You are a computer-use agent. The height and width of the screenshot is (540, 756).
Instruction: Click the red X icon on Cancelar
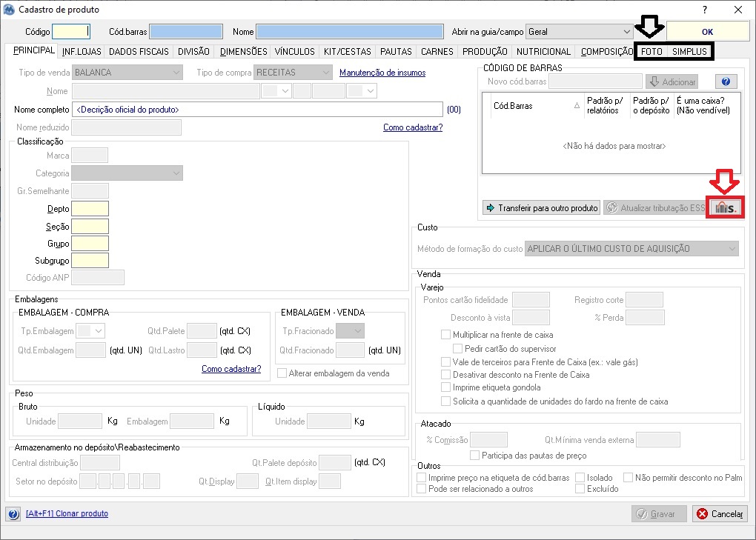coord(703,514)
